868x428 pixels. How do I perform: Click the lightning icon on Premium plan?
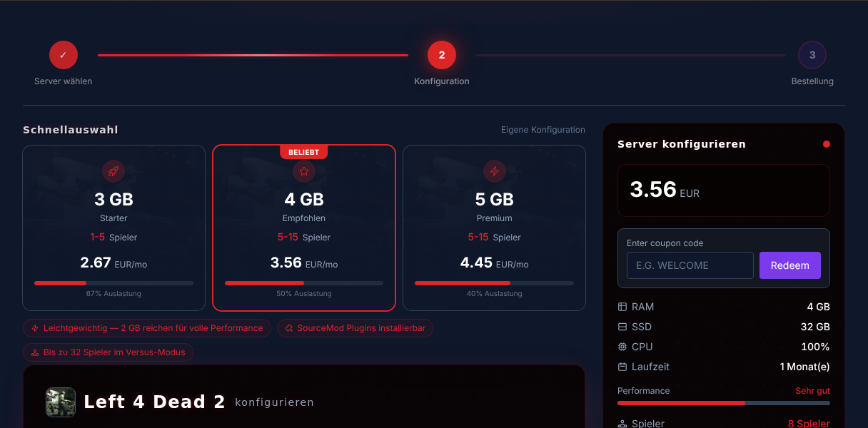[494, 171]
